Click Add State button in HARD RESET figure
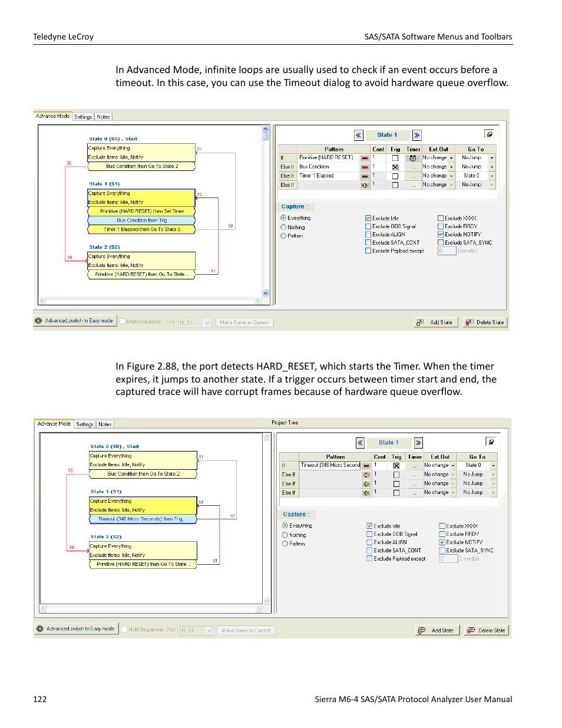 tap(436, 322)
